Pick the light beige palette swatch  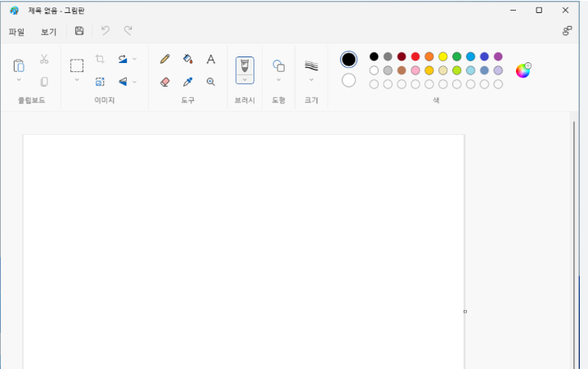[443, 70]
